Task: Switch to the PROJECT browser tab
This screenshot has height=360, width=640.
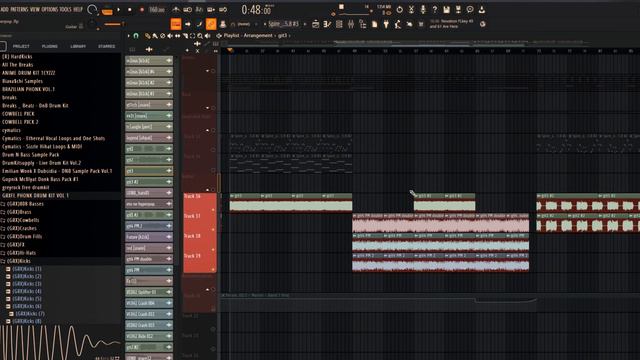Action: (x=21, y=46)
